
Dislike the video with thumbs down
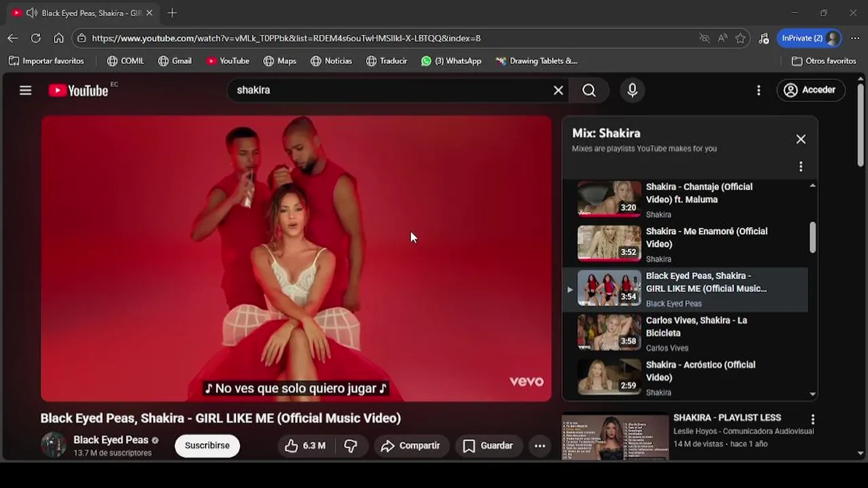click(351, 445)
